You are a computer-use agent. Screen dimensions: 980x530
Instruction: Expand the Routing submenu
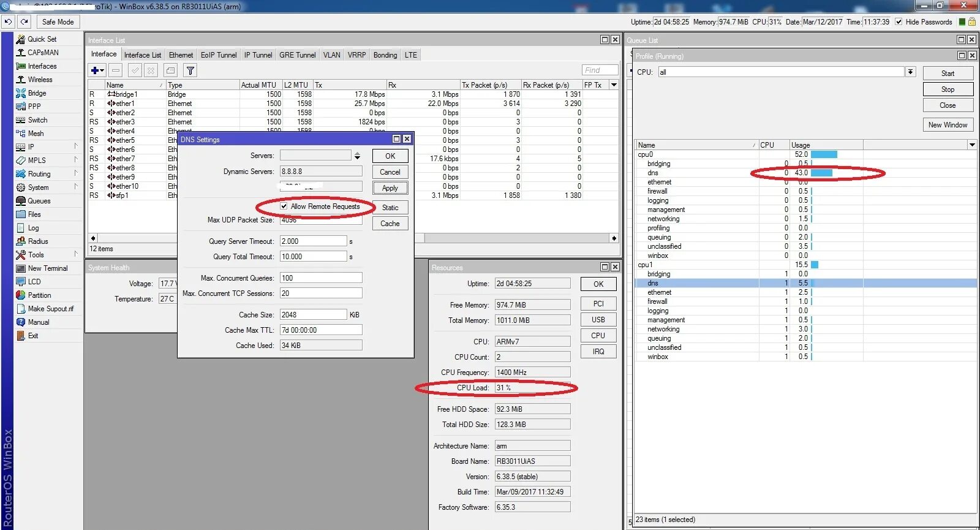pos(76,173)
